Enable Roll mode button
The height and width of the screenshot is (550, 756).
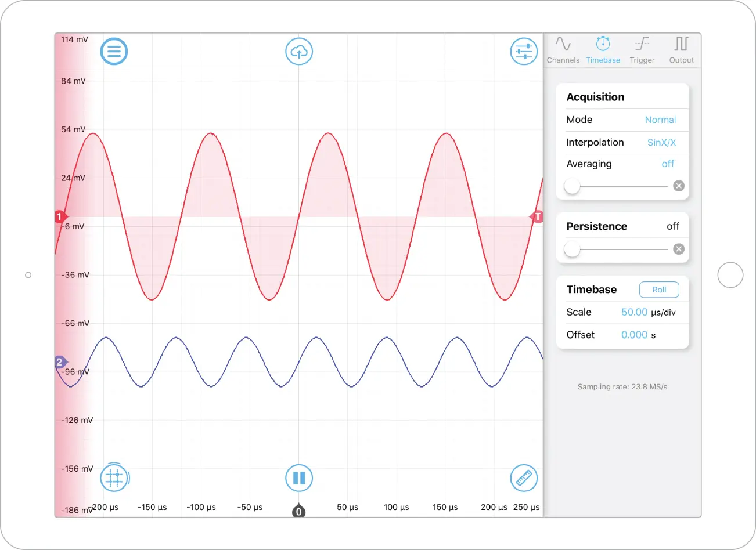659,290
